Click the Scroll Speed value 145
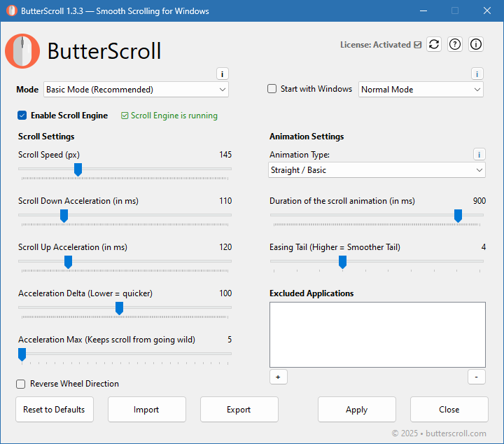The height and width of the screenshot is (444, 504). 225,155
